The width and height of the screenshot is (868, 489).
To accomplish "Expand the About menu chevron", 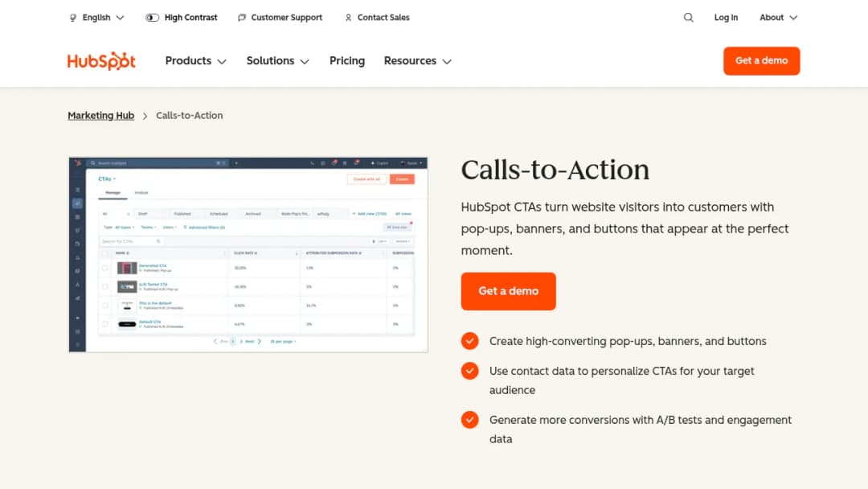I will click(x=793, y=18).
